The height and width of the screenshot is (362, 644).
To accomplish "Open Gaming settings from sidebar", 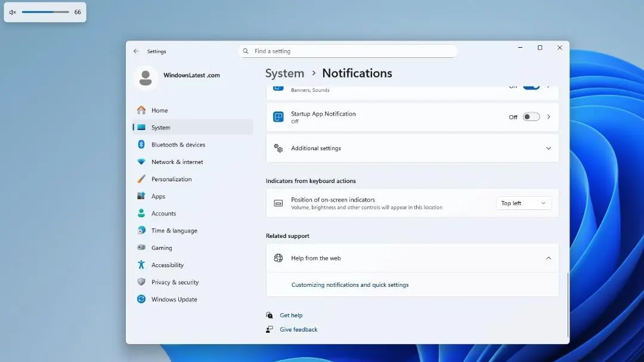I will click(161, 248).
